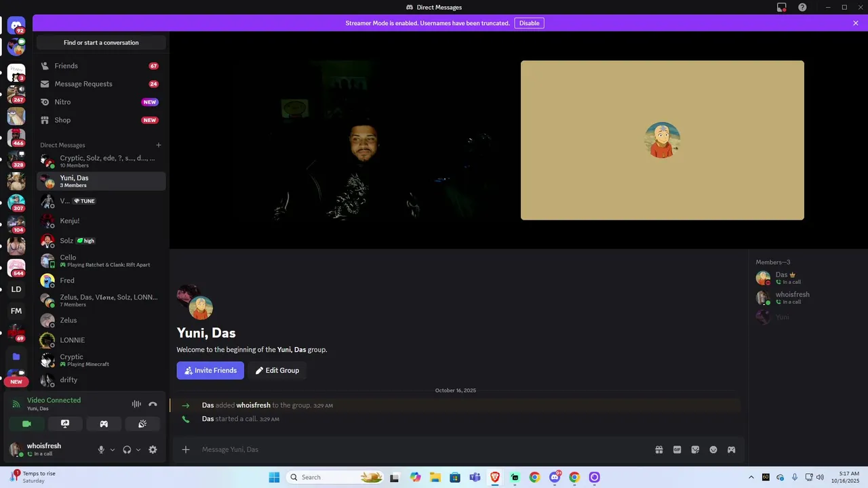Viewport: 868px width, 488px height.
Task: Open the FM server icon
Action: pos(16,311)
